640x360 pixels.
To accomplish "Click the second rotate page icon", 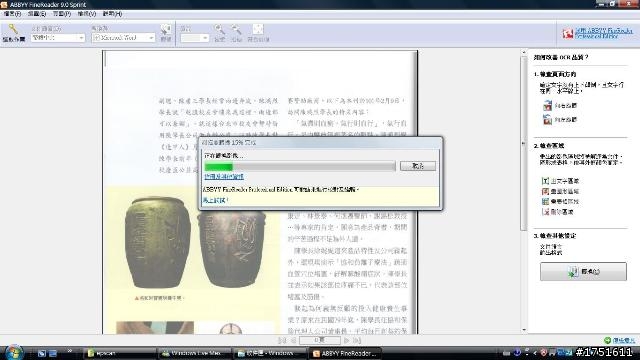I will pos(547,120).
